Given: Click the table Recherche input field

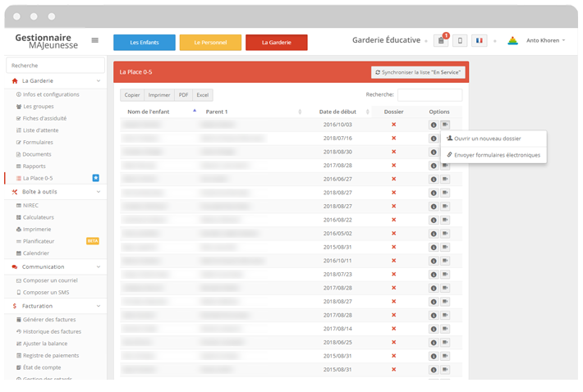Looking at the screenshot, I should click(429, 95).
